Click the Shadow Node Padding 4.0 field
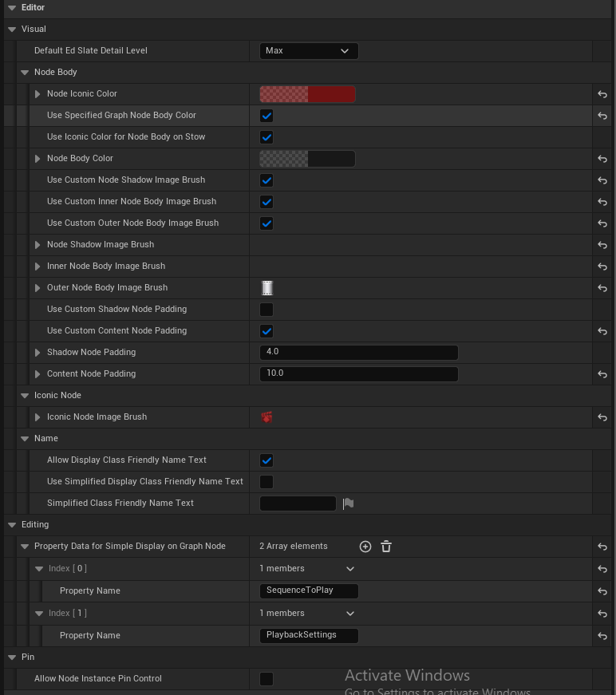The width and height of the screenshot is (616, 695). click(359, 353)
